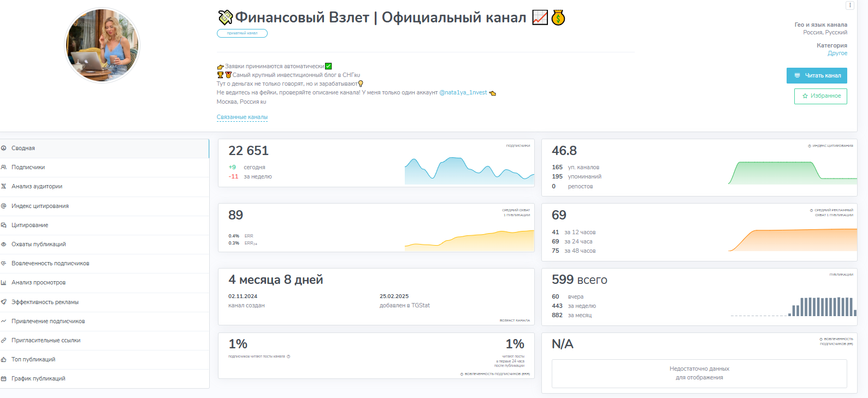The height and width of the screenshot is (398, 868).
Task: Open the three-dot options menu
Action: coord(849,5)
